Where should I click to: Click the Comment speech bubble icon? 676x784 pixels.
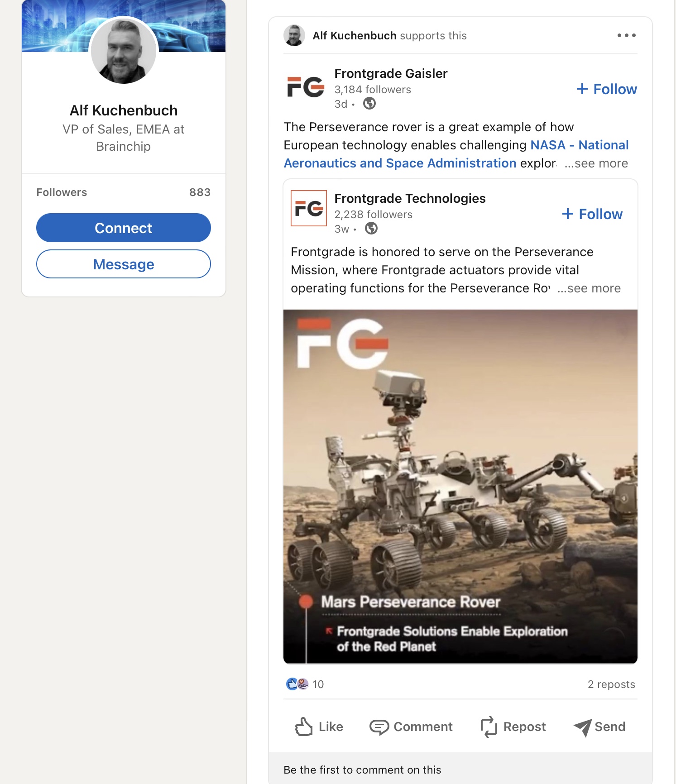coord(379,727)
